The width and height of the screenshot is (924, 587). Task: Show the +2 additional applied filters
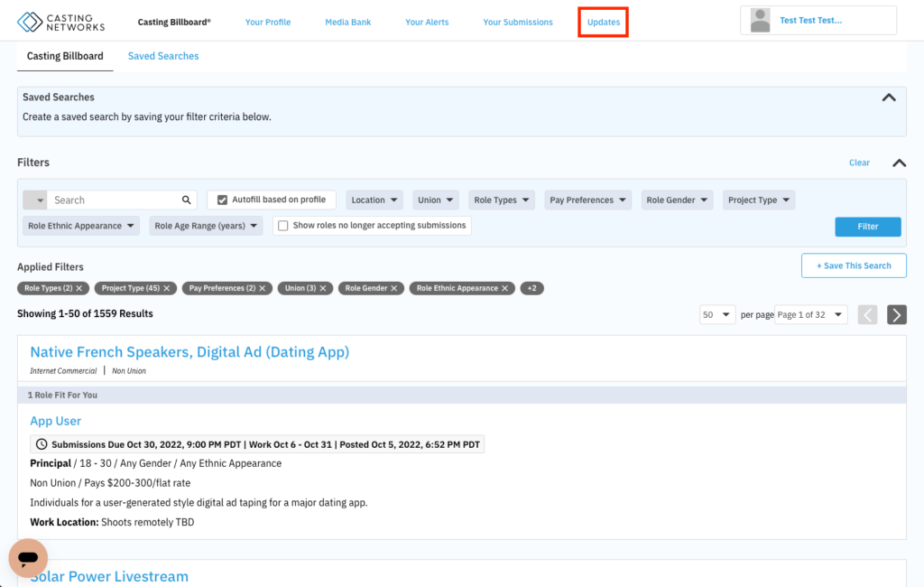(531, 288)
